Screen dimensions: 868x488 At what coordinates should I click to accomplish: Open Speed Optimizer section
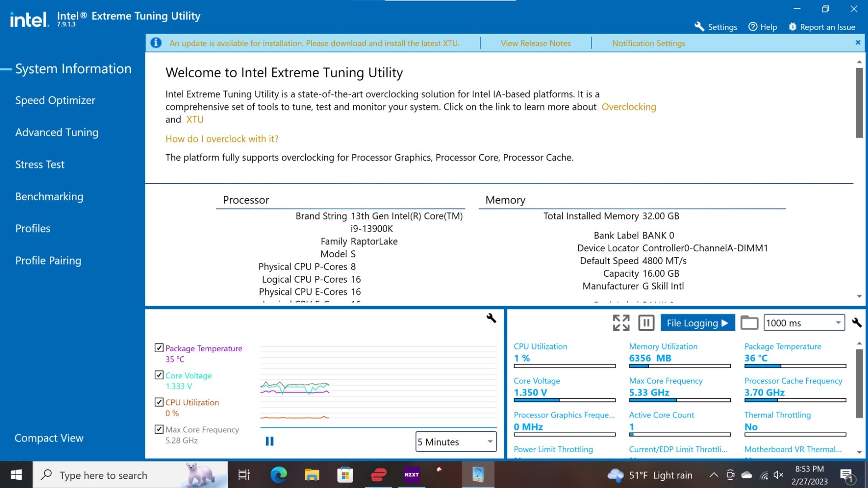point(55,100)
